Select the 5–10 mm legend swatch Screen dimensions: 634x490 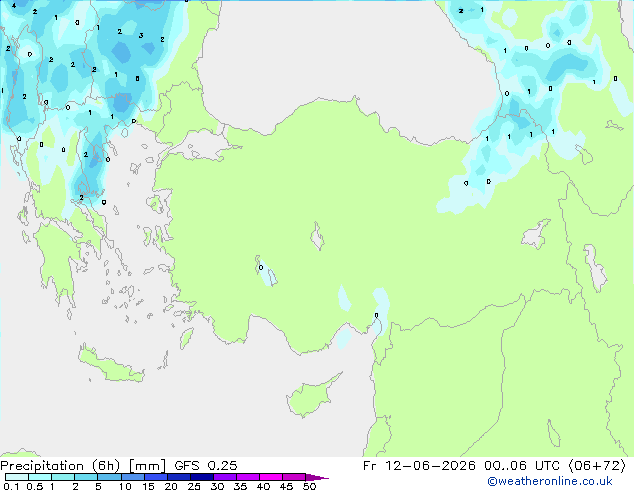(x=109, y=477)
